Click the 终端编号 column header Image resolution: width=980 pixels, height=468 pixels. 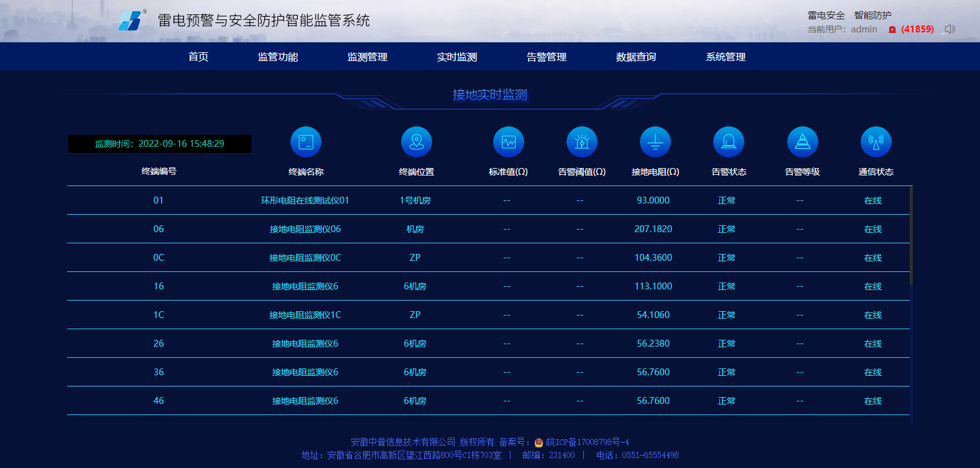click(x=159, y=171)
